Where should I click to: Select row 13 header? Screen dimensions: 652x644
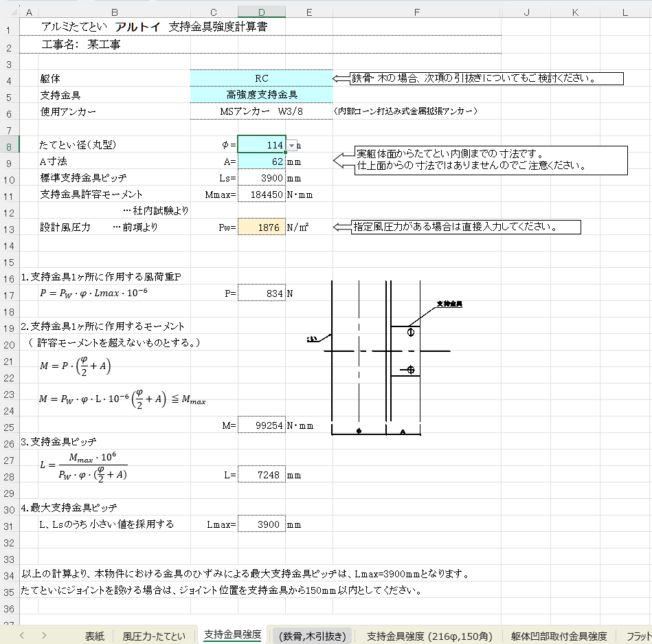point(9,230)
